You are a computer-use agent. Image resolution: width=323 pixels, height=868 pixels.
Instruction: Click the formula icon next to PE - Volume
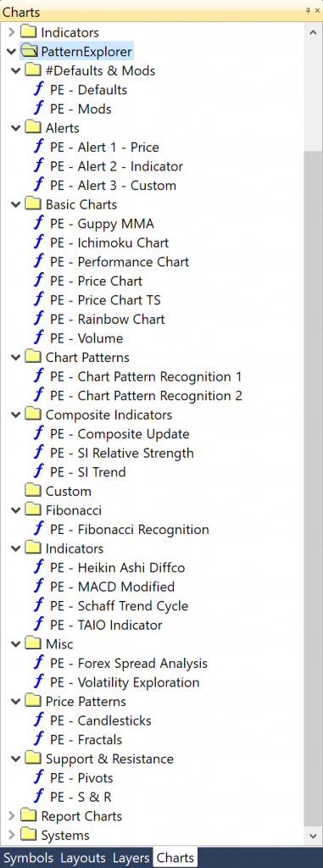click(x=39, y=338)
